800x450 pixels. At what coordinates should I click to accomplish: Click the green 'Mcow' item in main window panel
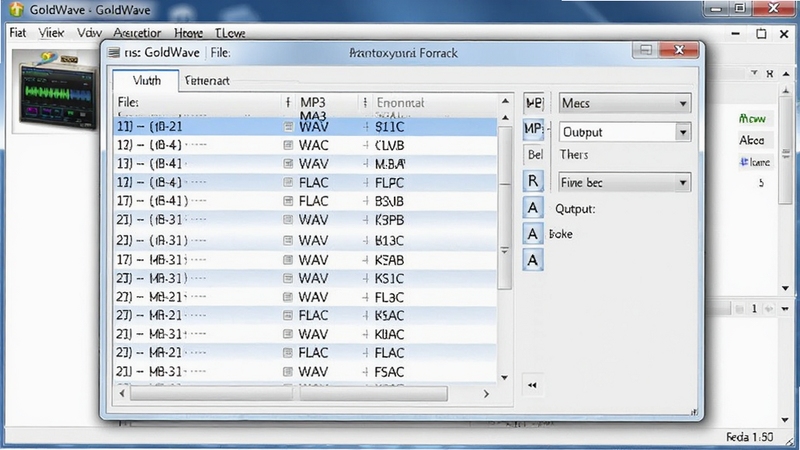click(x=753, y=118)
